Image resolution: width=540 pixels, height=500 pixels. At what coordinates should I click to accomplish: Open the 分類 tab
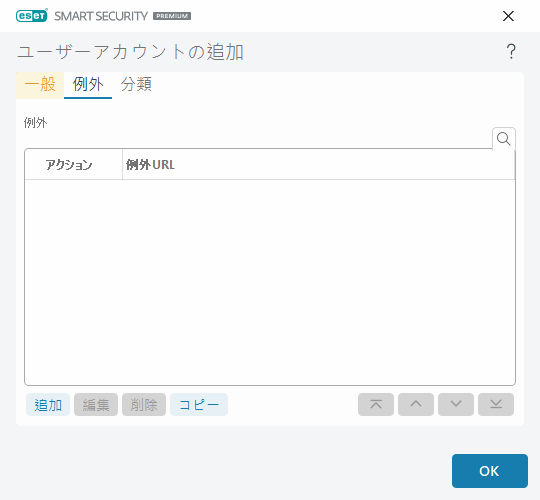point(136,85)
